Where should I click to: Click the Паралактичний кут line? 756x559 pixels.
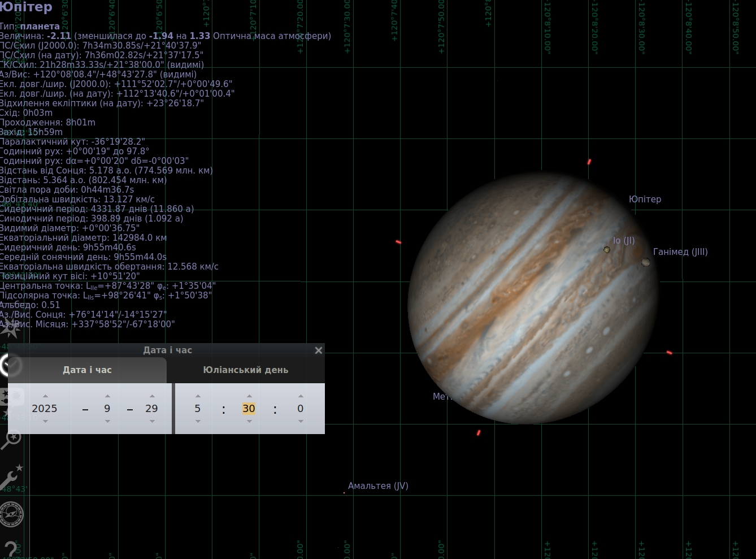pos(72,142)
